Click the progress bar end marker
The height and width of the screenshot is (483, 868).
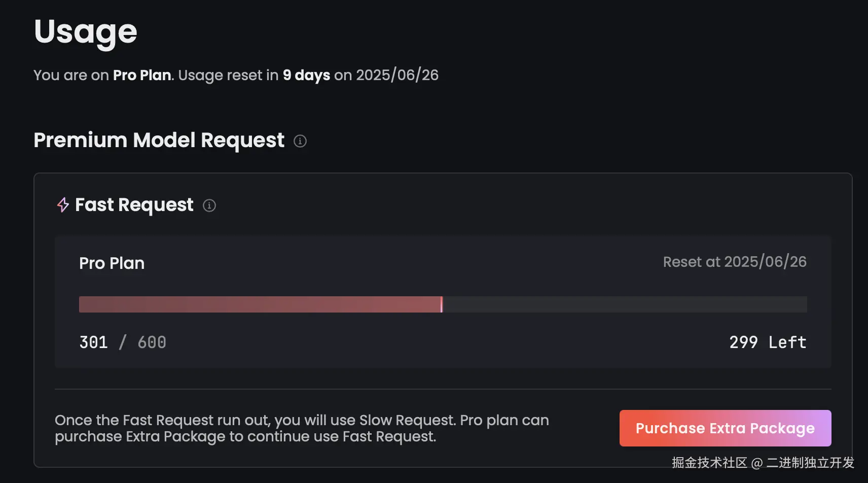click(442, 304)
